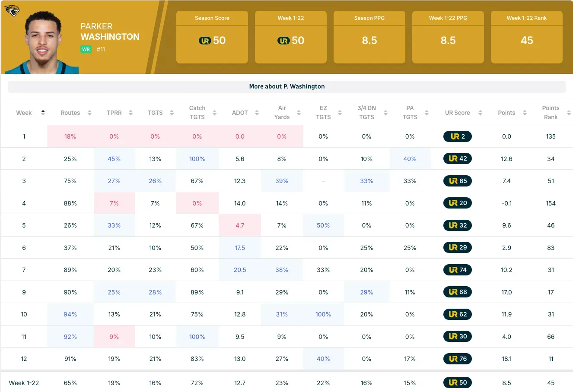Screen dimensions: 573x392
Task: Sort by Routes column arrows
Action: coord(89,113)
